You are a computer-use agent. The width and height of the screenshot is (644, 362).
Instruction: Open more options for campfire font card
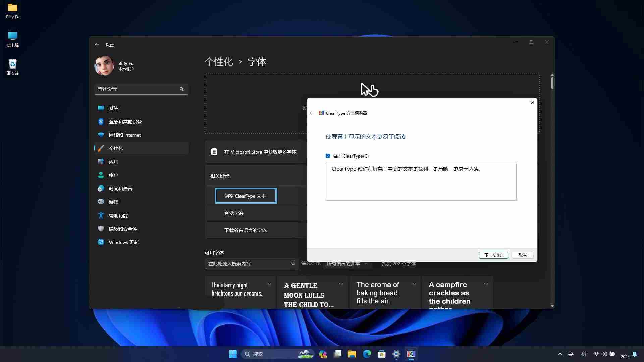486,284
